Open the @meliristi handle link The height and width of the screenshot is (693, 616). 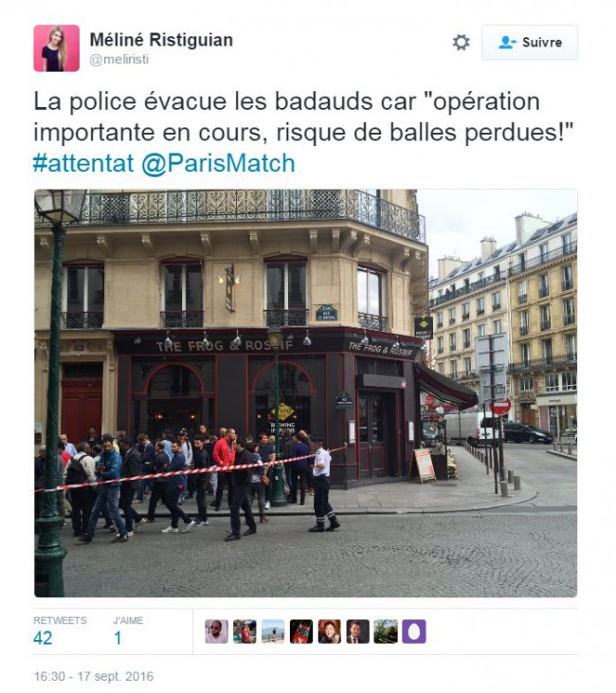click(118, 59)
